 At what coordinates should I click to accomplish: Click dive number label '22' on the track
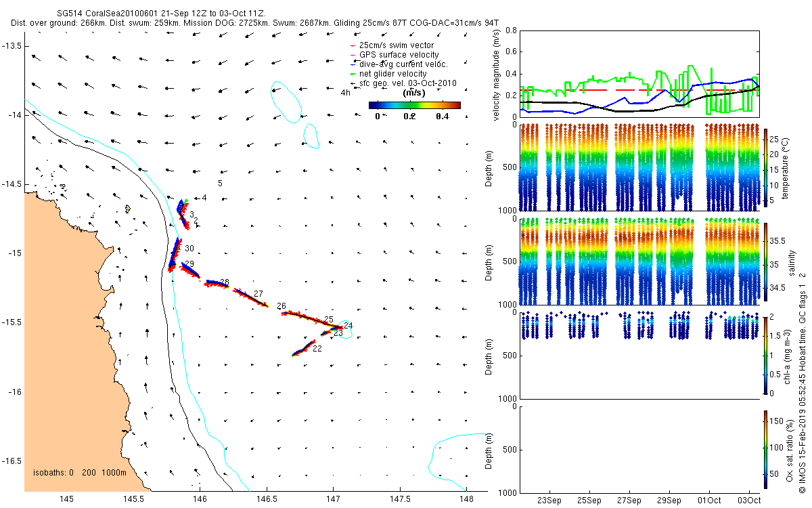317,349
